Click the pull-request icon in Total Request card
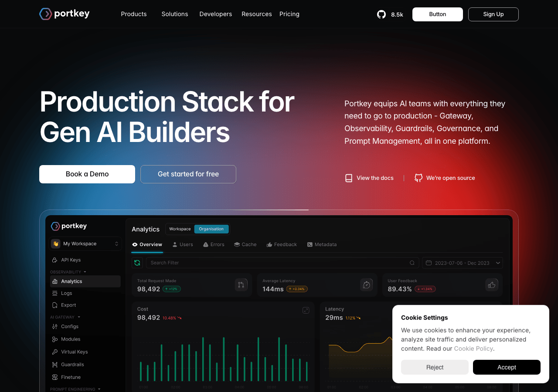558x392 pixels. [x=241, y=285]
